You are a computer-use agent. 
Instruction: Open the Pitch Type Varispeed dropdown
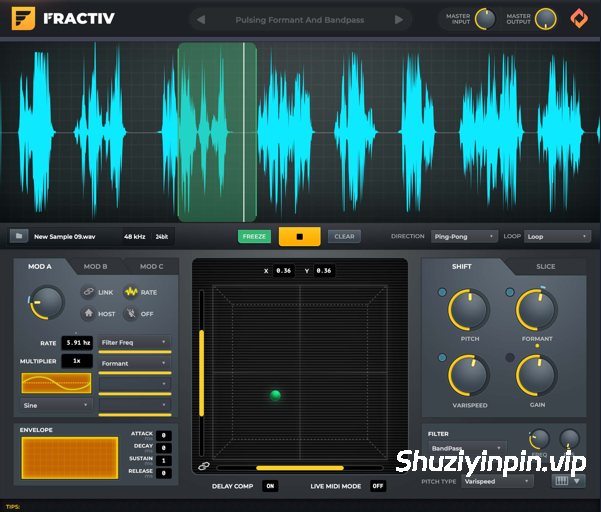498,481
